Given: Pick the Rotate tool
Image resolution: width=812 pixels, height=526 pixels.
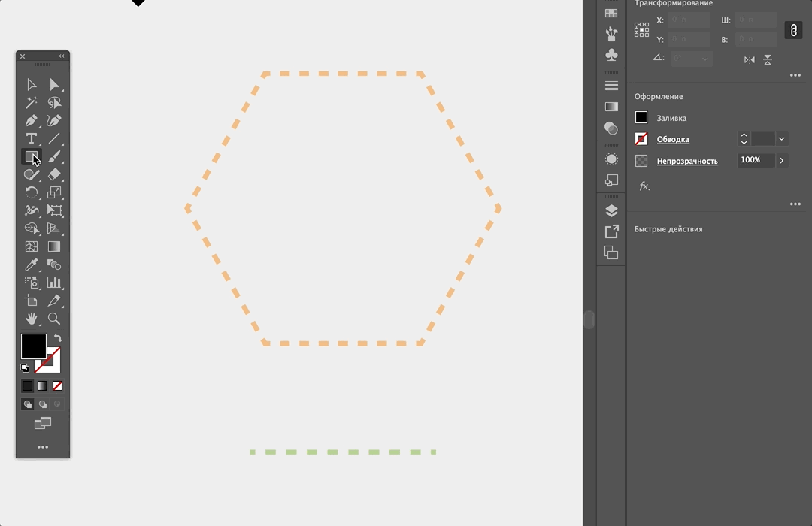Looking at the screenshot, I should click(31, 192).
